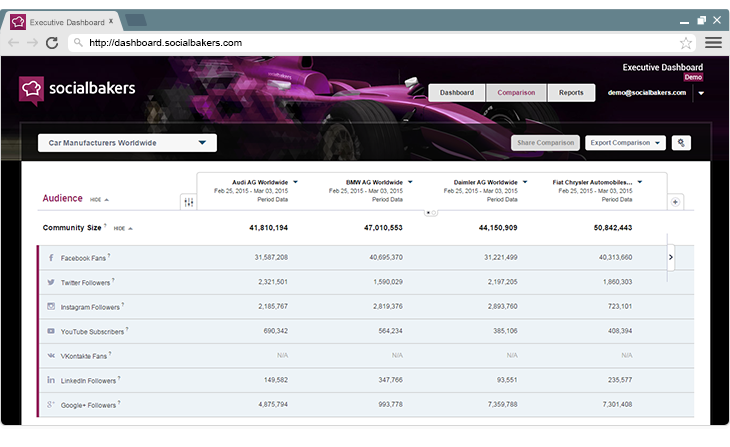The image size is (730, 447).
Task: Click the Share Comparison button
Action: click(x=545, y=143)
